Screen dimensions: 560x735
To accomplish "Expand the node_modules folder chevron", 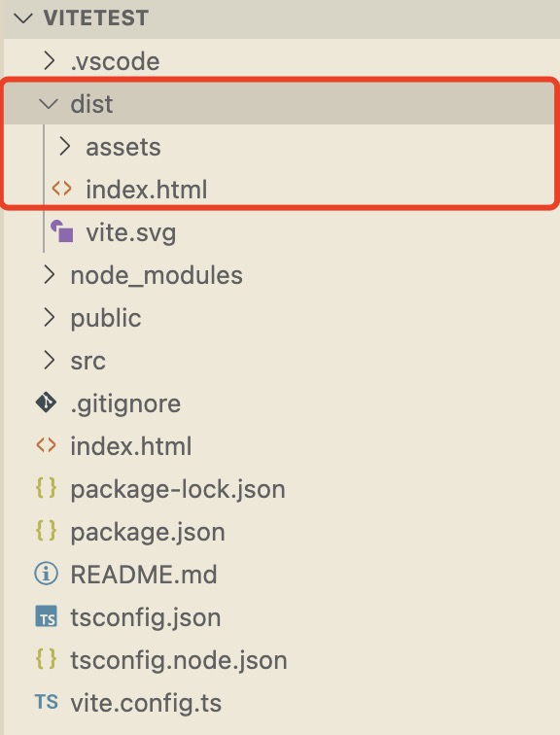I will pos(49,275).
